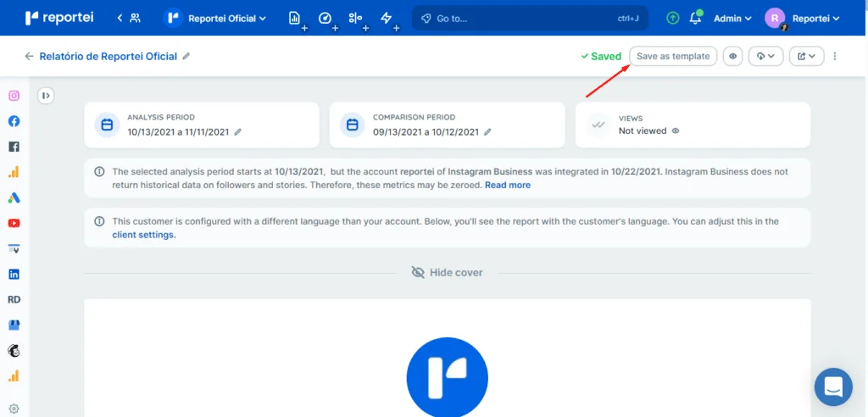
Task: Click the back chevron beside clients icon
Action: (x=120, y=19)
